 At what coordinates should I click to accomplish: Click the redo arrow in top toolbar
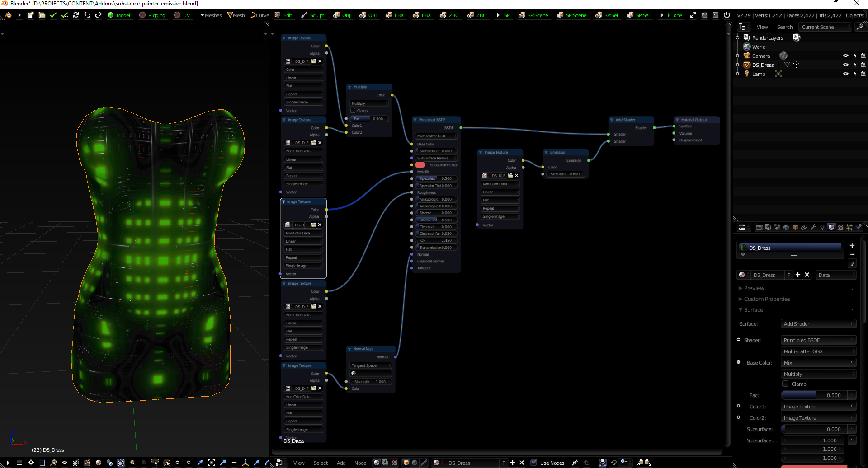99,15
